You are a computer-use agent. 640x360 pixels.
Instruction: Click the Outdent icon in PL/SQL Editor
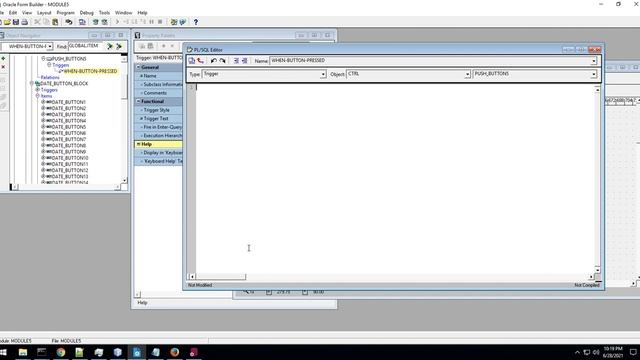(x=245, y=61)
